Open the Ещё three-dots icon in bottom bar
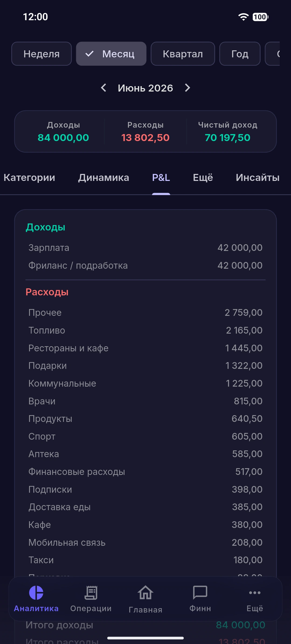The height and width of the screenshot is (644, 291). coord(255,593)
